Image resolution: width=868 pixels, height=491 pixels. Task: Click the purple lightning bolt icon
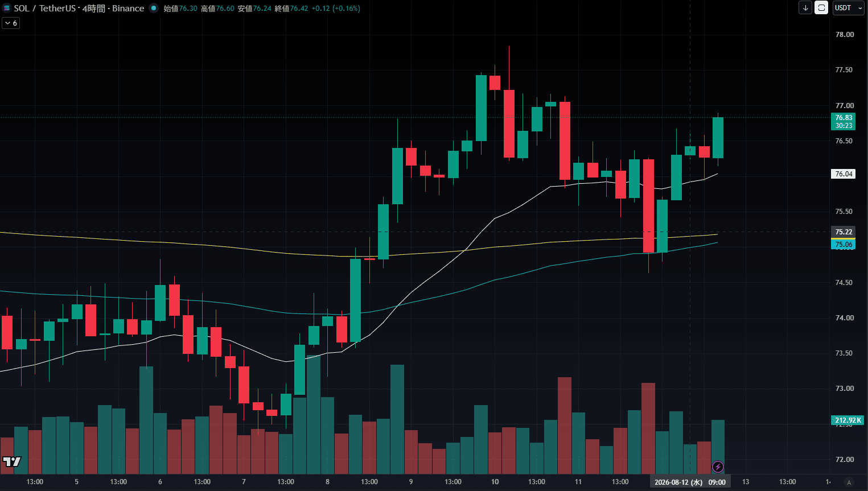coord(718,467)
